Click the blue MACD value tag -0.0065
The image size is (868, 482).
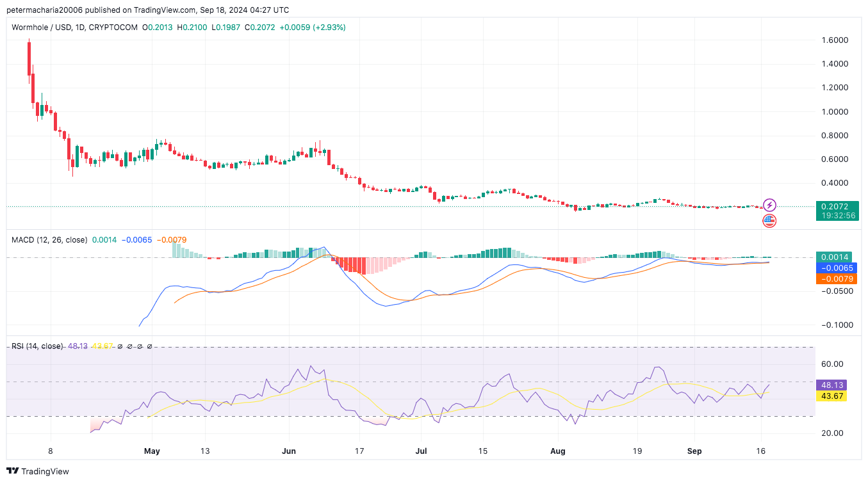point(836,268)
